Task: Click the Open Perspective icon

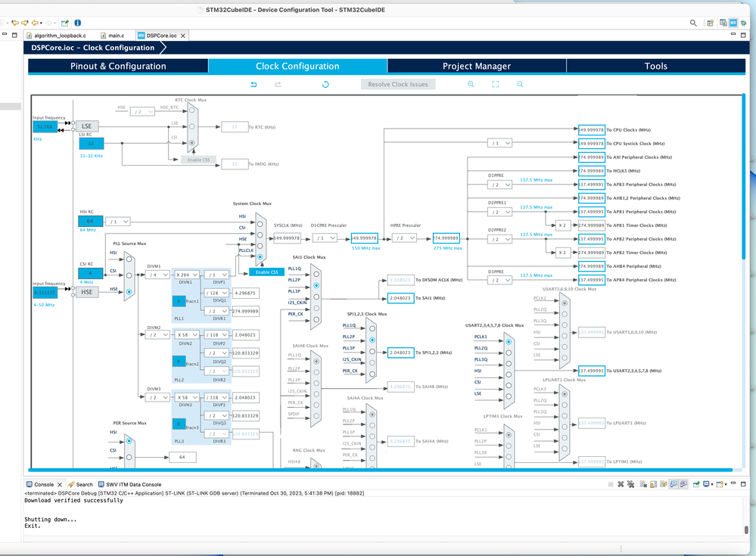Action: pyautogui.click(x=710, y=23)
